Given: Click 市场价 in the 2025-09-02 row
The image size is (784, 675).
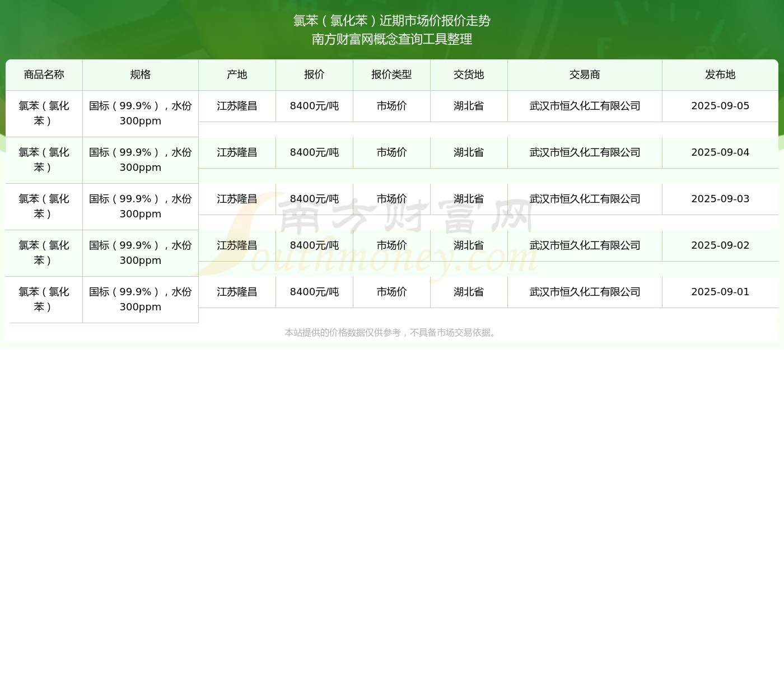Looking at the screenshot, I should [x=392, y=245].
